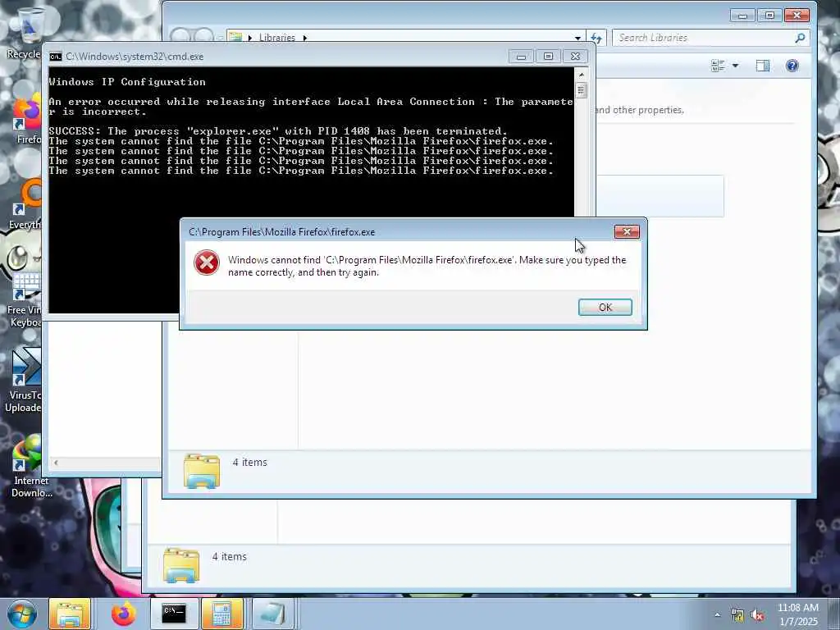The image size is (840, 630).
Task: Open Windows Explorer from the taskbar
Action: pos(70,614)
